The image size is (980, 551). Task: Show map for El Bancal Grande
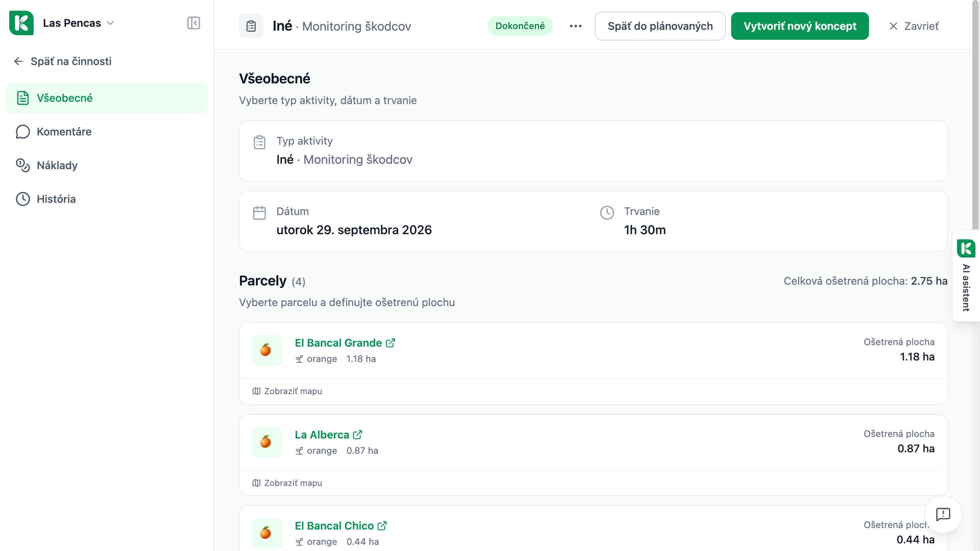pos(287,391)
